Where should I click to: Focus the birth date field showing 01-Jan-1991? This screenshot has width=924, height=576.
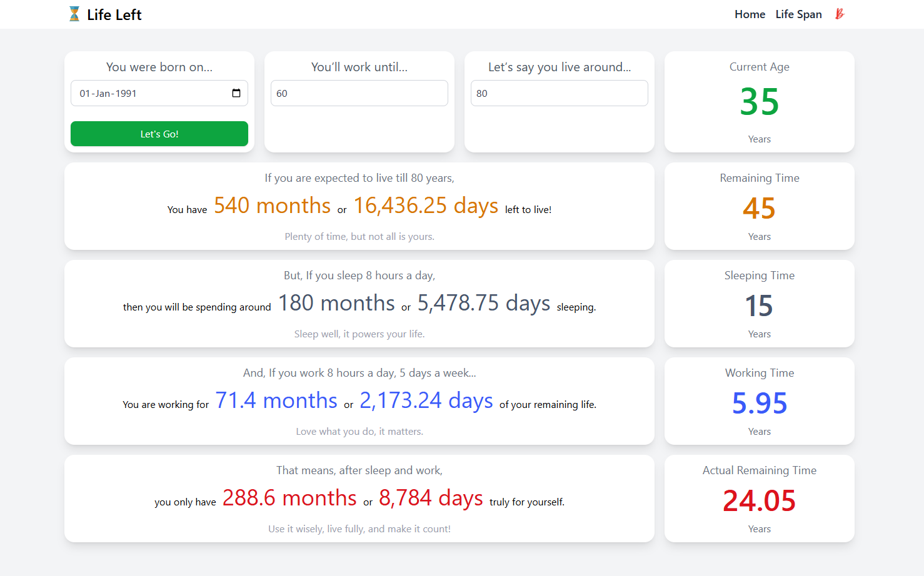click(150, 93)
